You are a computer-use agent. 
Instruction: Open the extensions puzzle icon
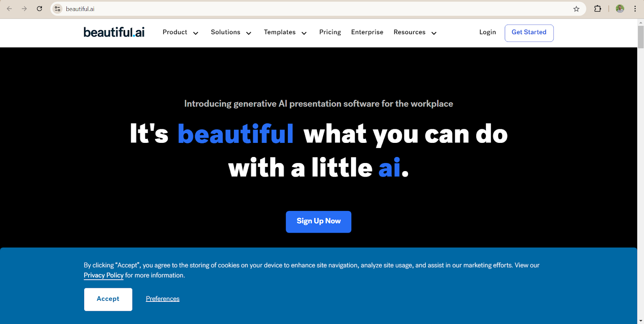click(x=598, y=8)
